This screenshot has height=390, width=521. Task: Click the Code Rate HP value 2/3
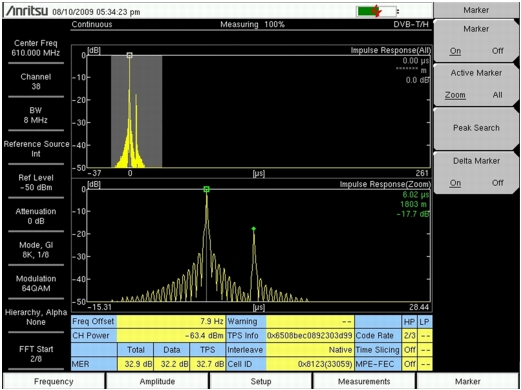pos(409,336)
